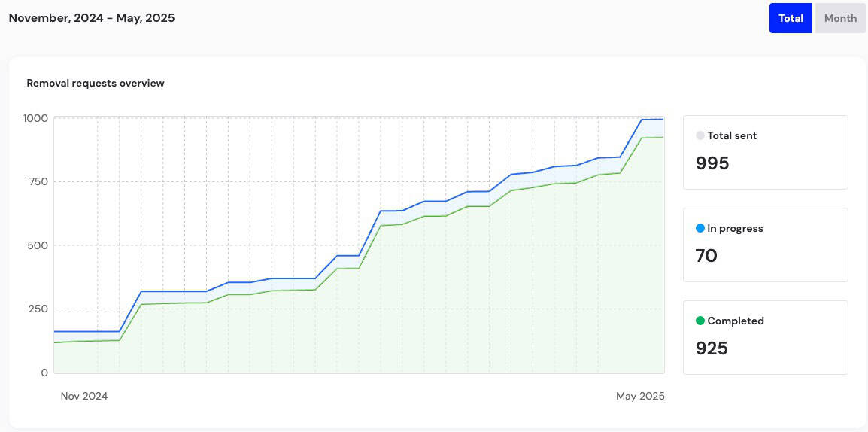This screenshot has height=432, width=868.
Task: Click the 500 y-axis label
Action: (38, 245)
